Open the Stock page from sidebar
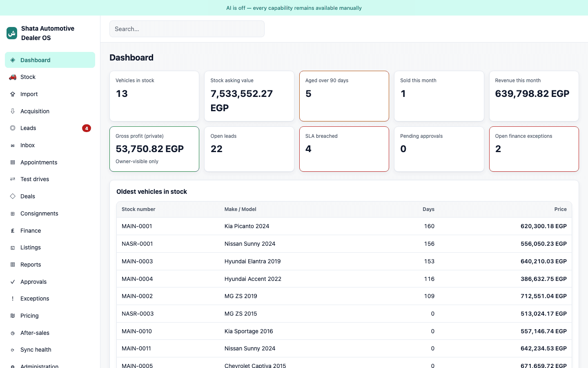Screen dimensions: 588x368 coord(50,77)
